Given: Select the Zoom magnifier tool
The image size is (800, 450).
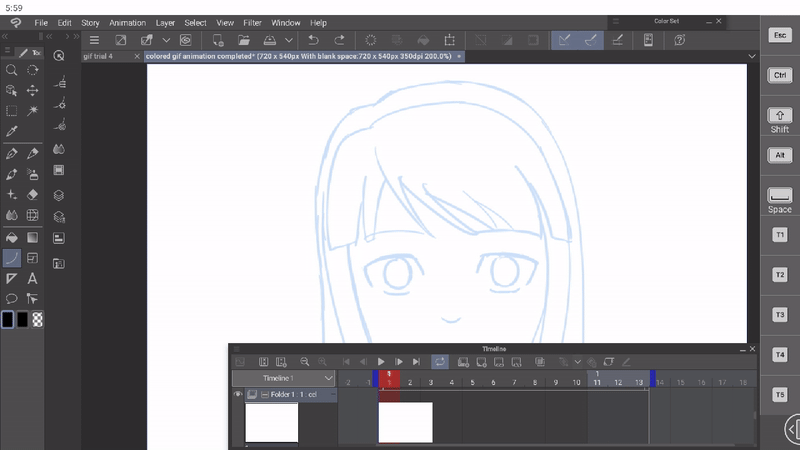Looking at the screenshot, I should click(x=11, y=70).
